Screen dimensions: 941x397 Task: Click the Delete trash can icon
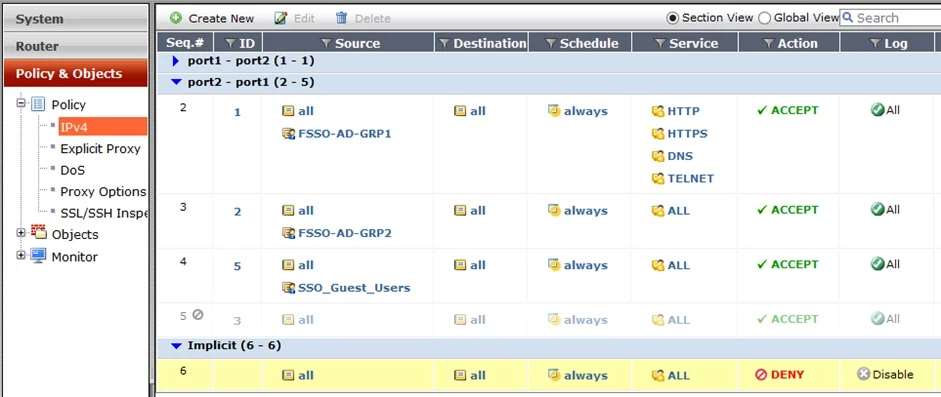pyautogui.click(x=341, y=18)
